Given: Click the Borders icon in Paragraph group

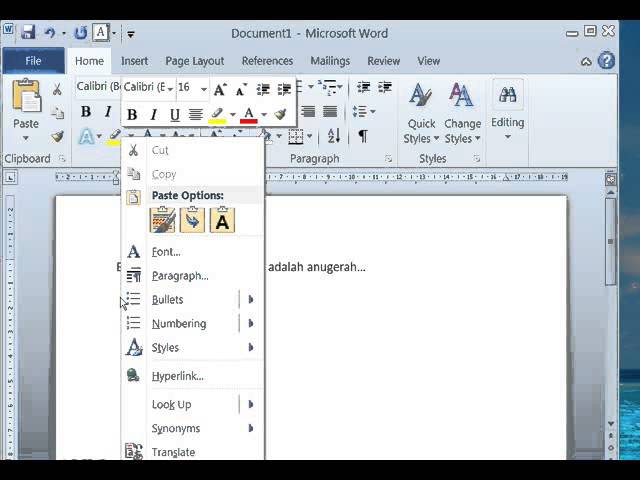Looking at the screenshot, I should tap(296, 136).
